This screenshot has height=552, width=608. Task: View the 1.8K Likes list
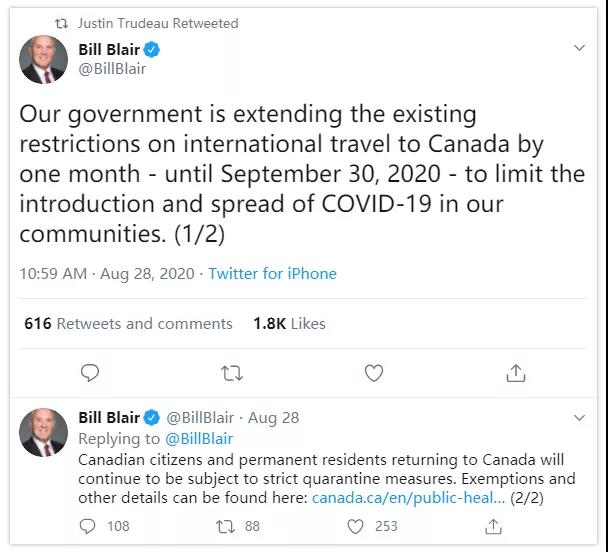289,324
